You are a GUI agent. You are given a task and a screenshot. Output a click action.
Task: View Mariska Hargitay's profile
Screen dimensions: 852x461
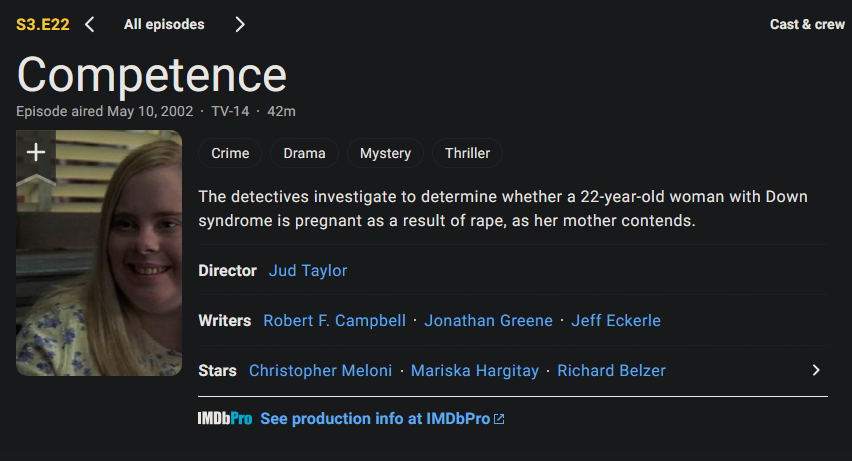(x=474, y=370)
